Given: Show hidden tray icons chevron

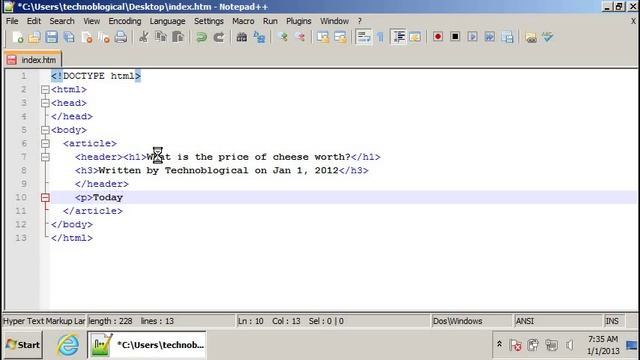Looking at the screenshot, I should (499, 344).
